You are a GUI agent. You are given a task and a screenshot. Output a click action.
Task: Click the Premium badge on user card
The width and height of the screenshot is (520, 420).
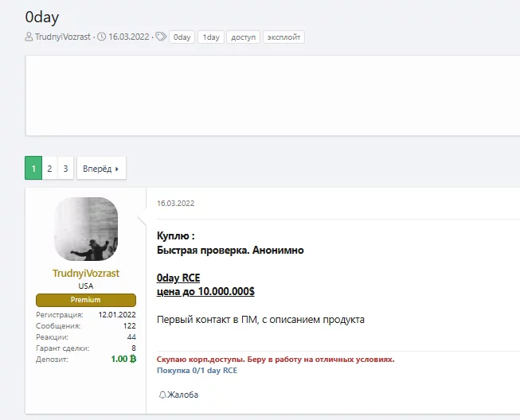click(x=86, y=300)
